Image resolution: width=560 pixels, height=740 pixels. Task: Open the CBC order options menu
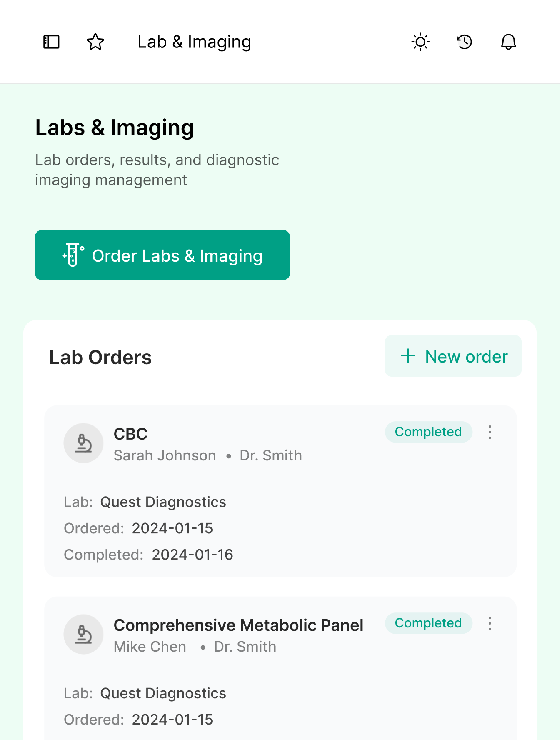(x=490, y=432)
